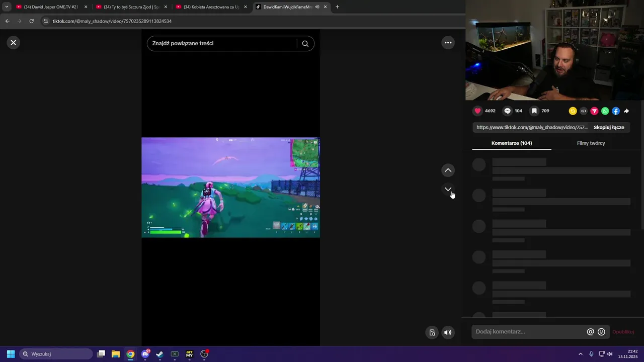Open the 'arr MY' taskbar app
This screenshot has width=644, height=362.
(x=190, y=354)
